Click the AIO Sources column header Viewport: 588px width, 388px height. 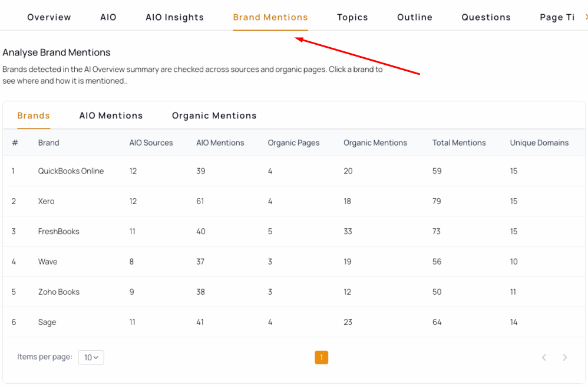pos(151,143)
